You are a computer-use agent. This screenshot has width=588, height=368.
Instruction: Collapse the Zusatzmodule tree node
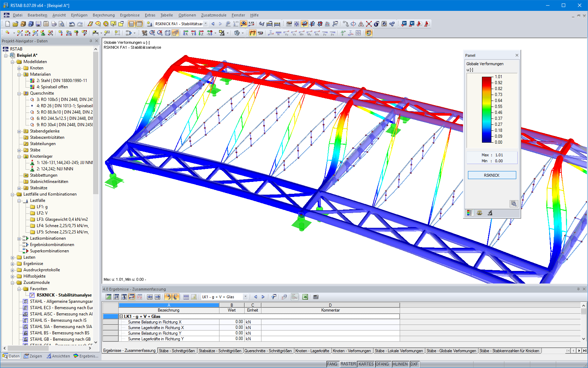click(13, 282)
